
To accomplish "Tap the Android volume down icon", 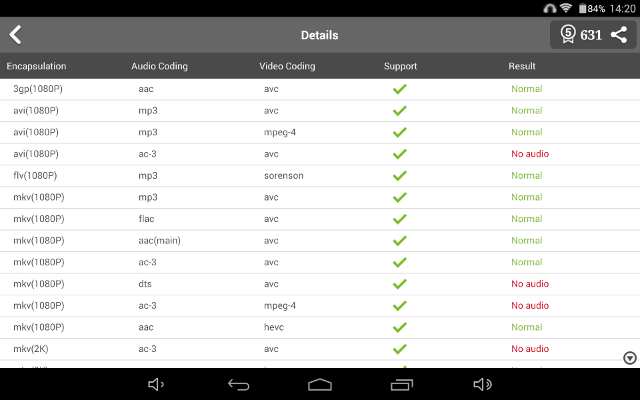I will (x=156, y=384).
